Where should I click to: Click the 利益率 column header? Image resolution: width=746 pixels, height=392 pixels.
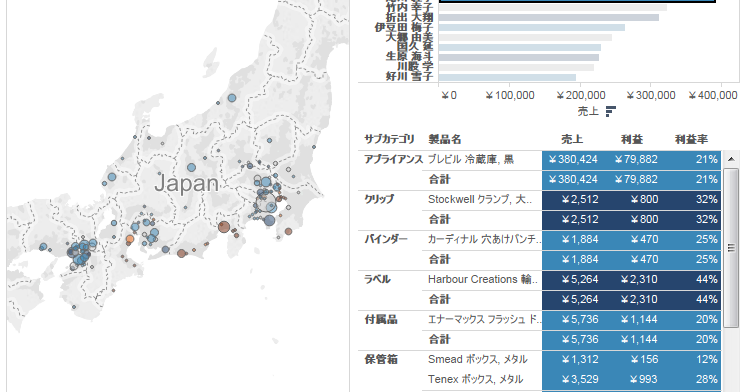(691, 139)
